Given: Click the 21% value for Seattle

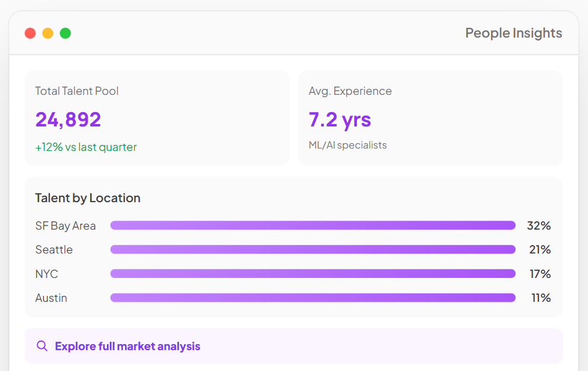Looking at the screenshot, I should click(x=540, y=249).
